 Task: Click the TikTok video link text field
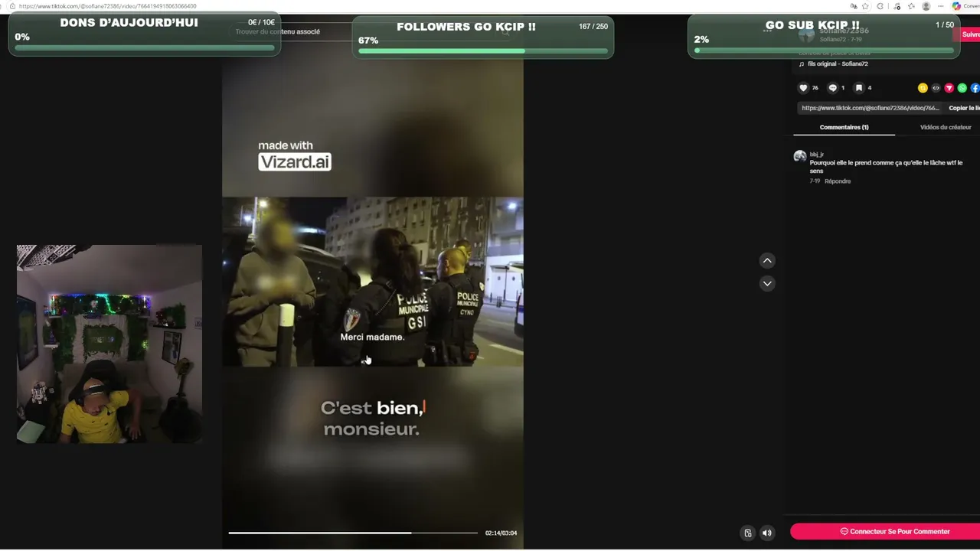[x=870, y=108]
